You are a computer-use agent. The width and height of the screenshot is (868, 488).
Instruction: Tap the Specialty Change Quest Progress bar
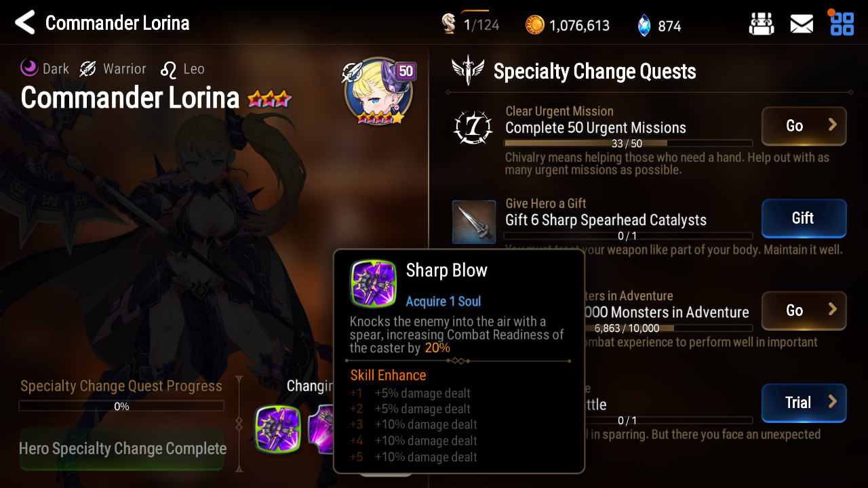pyautogui.click(x=121, y=406)
